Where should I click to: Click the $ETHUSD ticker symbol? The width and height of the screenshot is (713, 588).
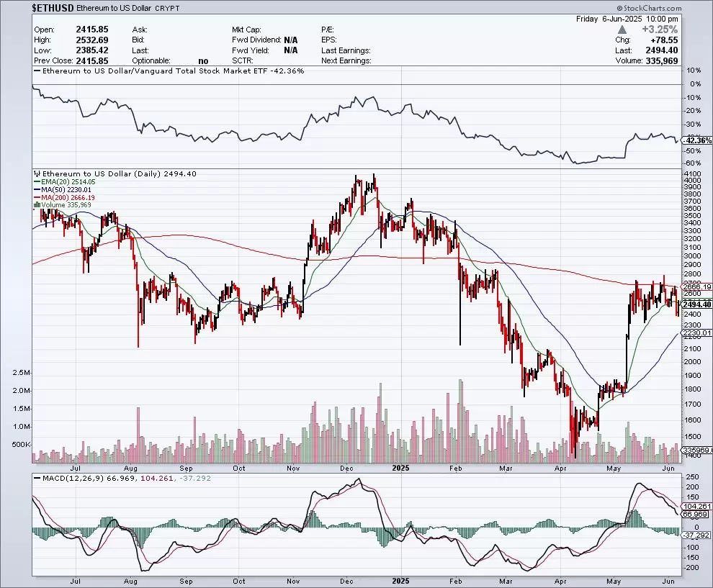tap(53, 8)
